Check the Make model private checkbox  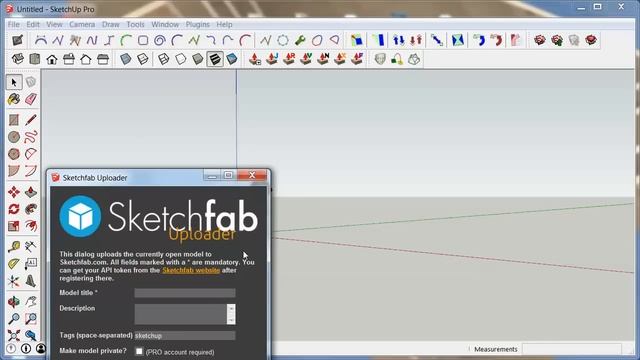click(139, 351)
